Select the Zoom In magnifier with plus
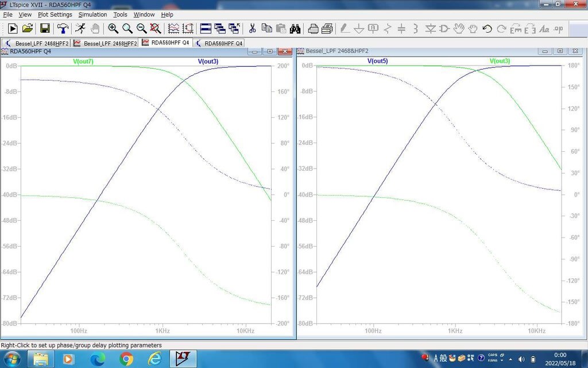588x368 pixels. click(113, 29)
